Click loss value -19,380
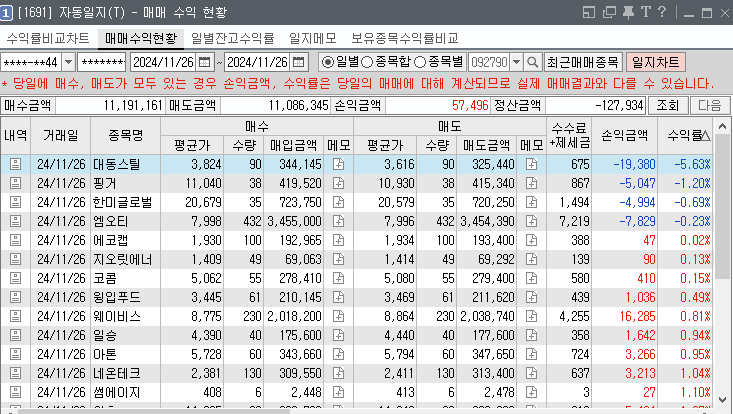 634,164
